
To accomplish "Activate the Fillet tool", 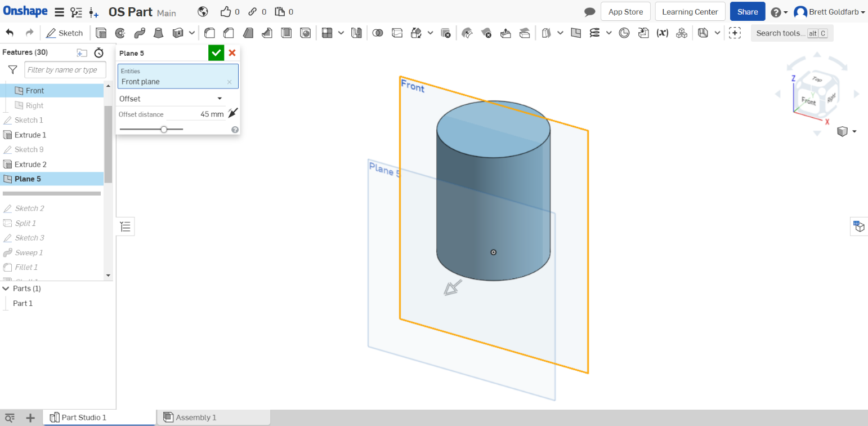I will (209, 33).
